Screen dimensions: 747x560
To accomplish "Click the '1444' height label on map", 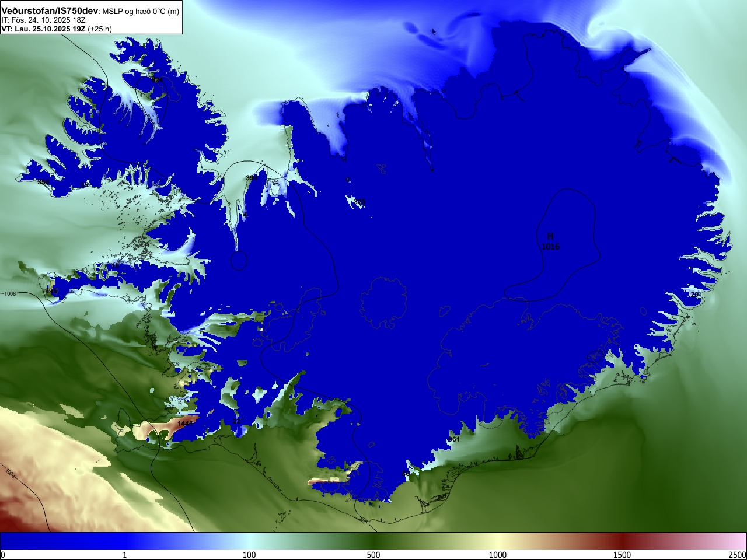I will [x=185, y=423].
